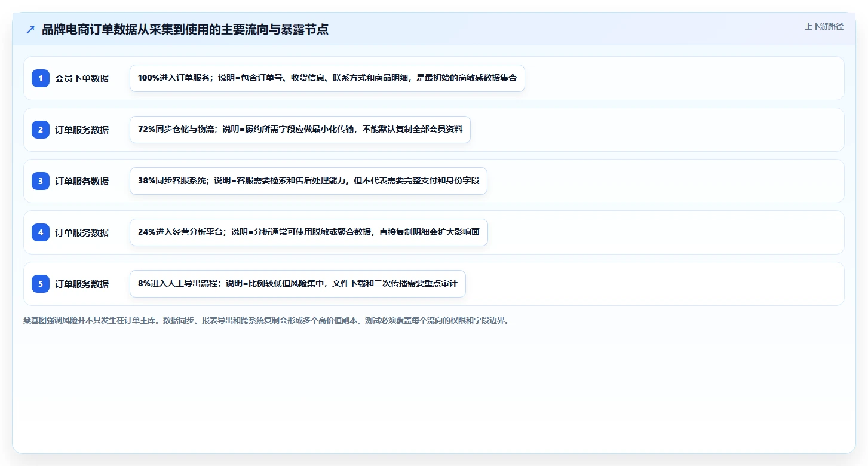The image size is (868, 466).
Task: Click 订单服务数据 label in row 5
Action: [x=82, y=284]
